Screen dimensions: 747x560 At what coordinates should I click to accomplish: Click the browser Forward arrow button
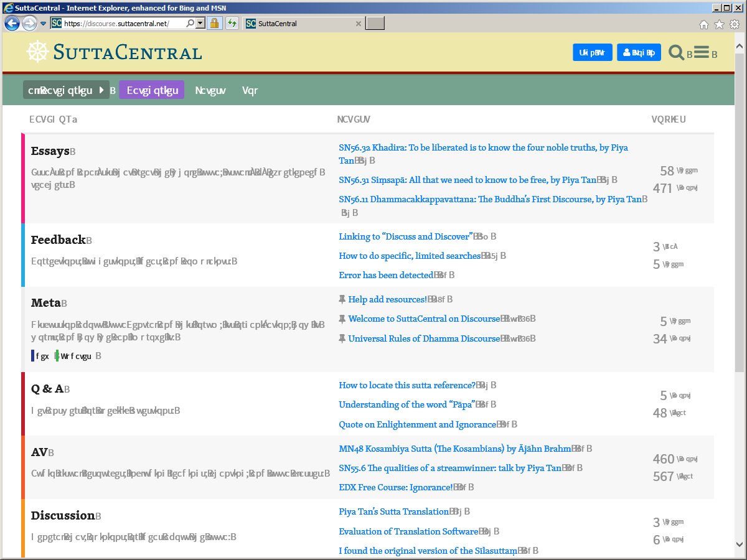pos(29,24)
